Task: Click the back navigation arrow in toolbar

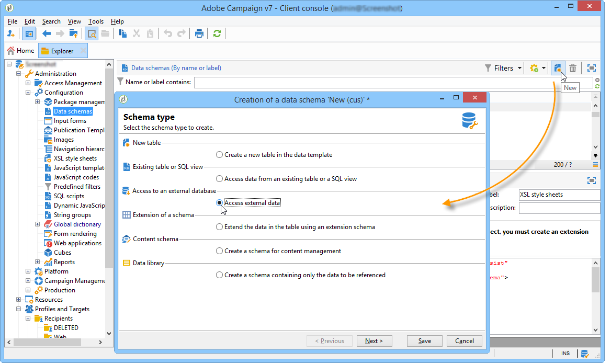Action: (x=47, y=34)
